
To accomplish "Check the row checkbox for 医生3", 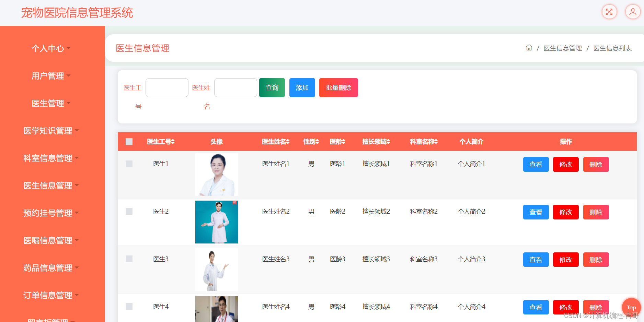I will (x=129, y=259).
